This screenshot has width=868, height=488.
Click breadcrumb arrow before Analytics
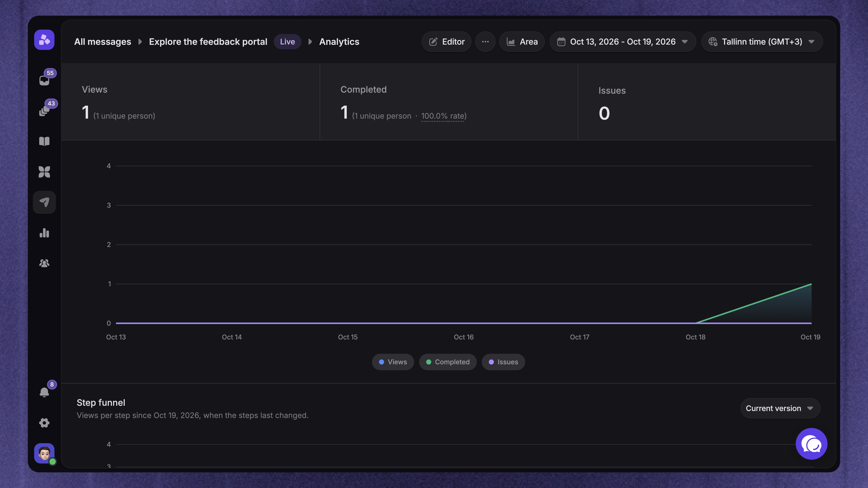pyautogui.click(x=310, y=42)
